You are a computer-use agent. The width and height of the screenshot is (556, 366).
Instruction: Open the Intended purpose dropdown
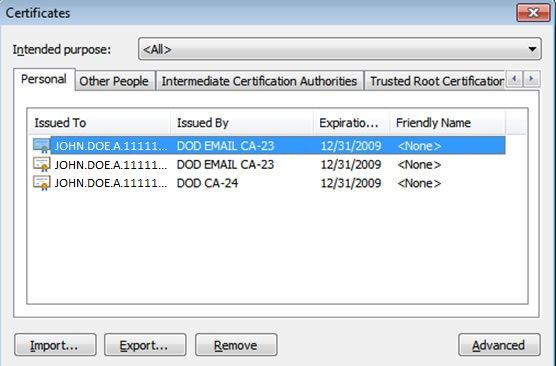pyautogui.click(x=340, y=49)
